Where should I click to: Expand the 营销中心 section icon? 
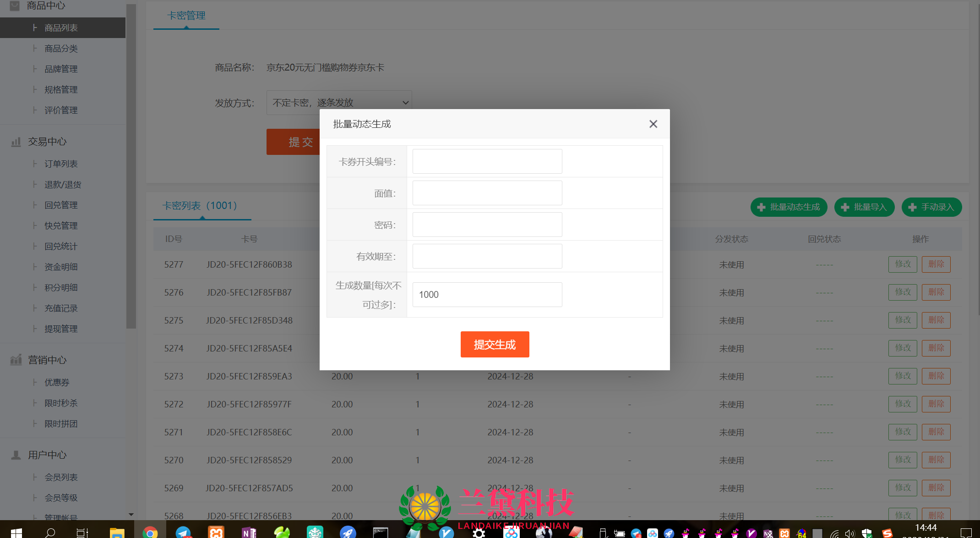16,360
